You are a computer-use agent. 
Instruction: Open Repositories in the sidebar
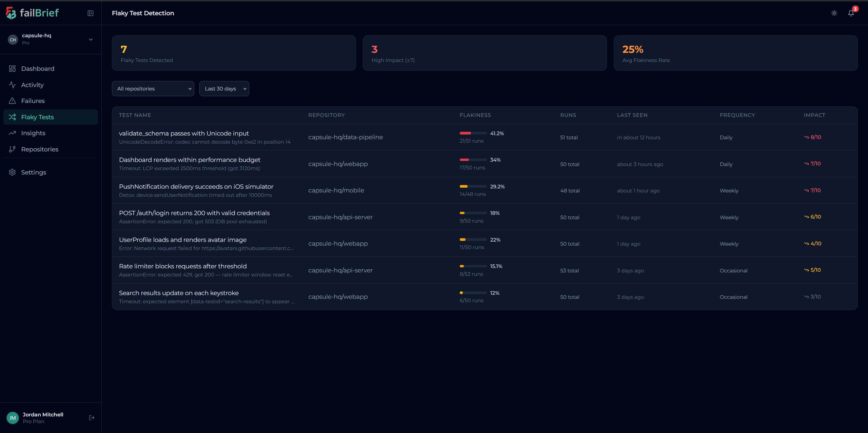(51, 149)
